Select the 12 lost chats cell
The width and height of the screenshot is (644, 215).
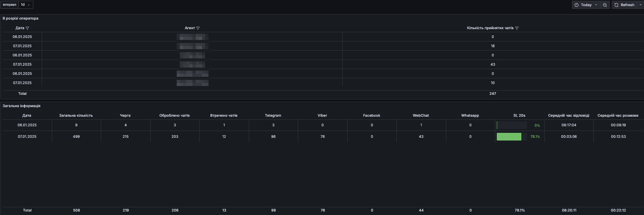click(224, 137)
